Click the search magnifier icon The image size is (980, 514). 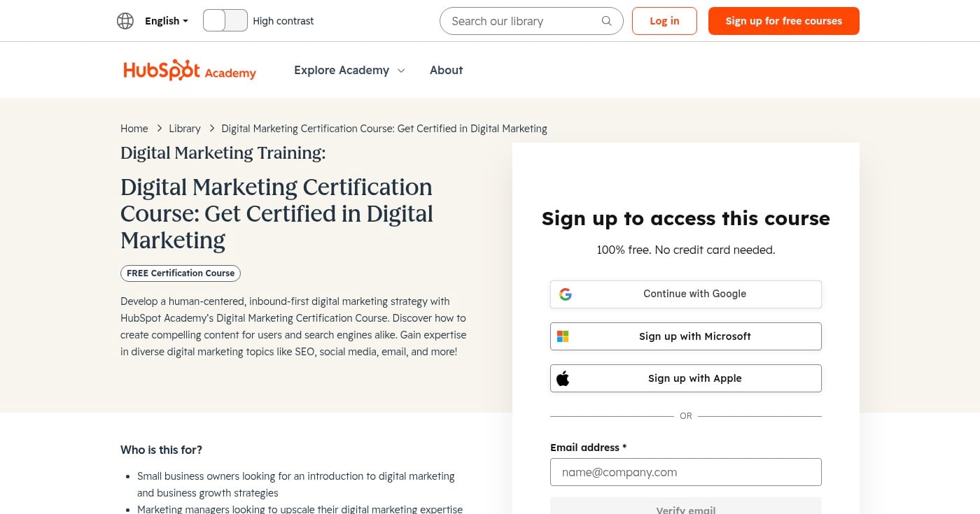(x=607, y=21)
